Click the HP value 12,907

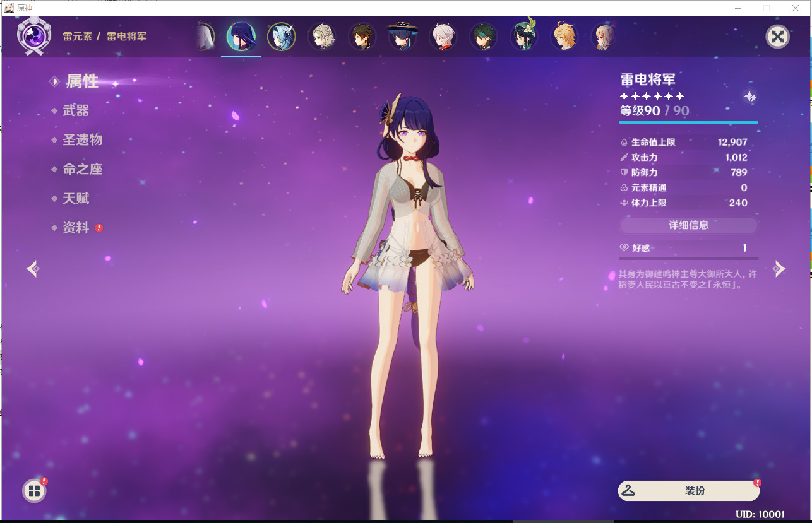(732, 143)
